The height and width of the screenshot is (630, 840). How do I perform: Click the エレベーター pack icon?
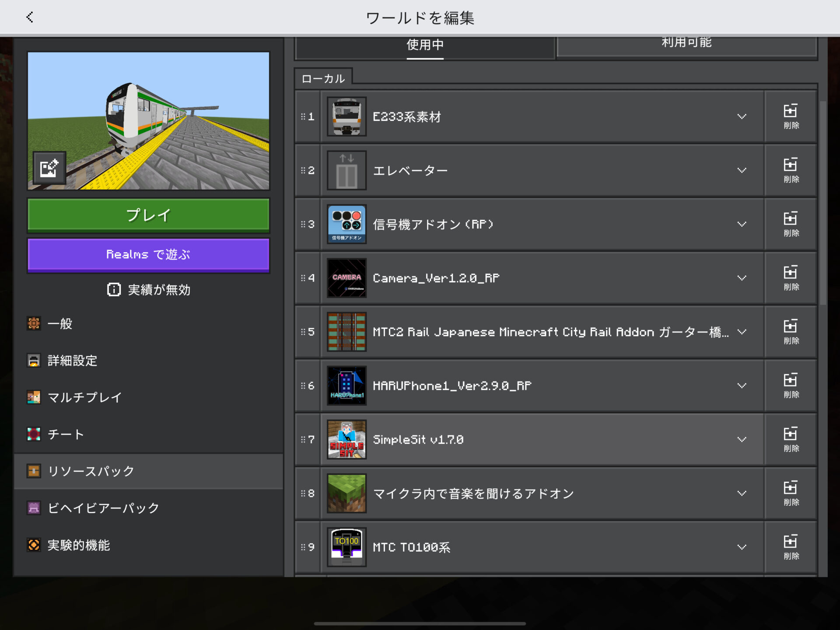[x=346, y=170]
